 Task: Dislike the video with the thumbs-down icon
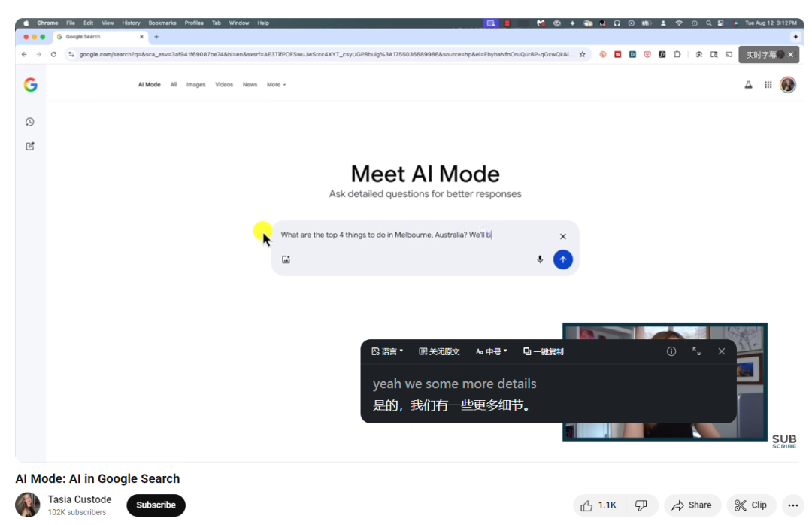coord(641,505)
